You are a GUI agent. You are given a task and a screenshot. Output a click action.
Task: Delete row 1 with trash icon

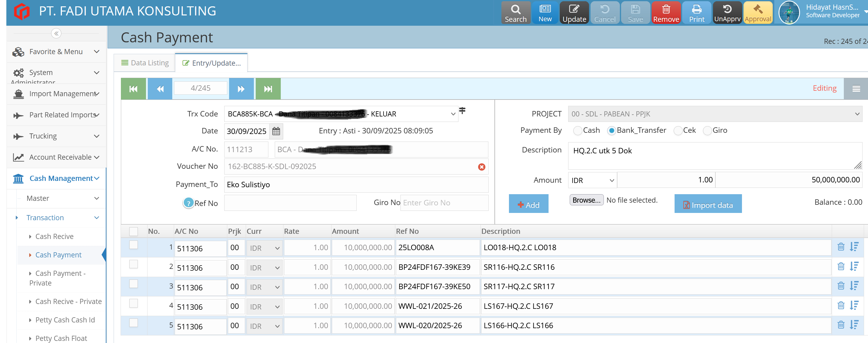point(841,247)
